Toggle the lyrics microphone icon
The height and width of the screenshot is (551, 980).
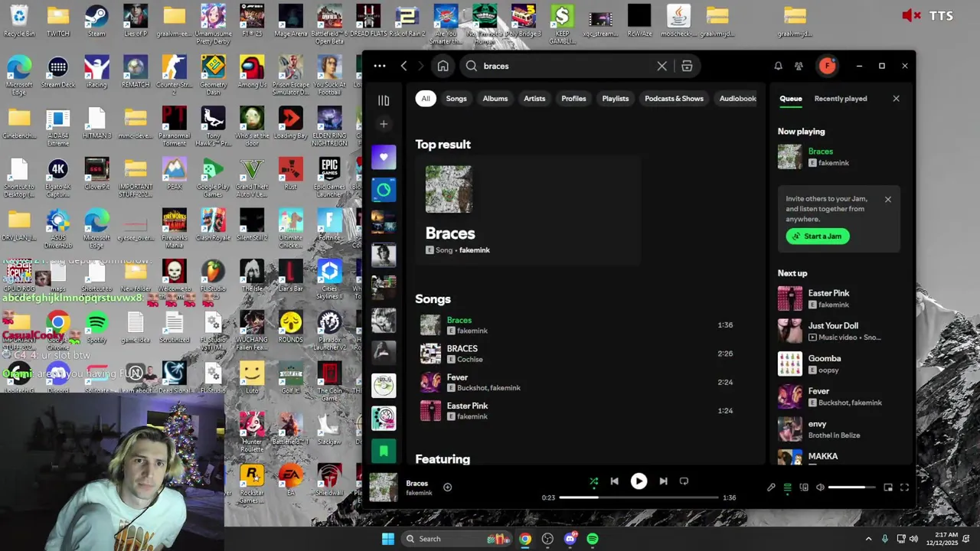click(771, 487)
